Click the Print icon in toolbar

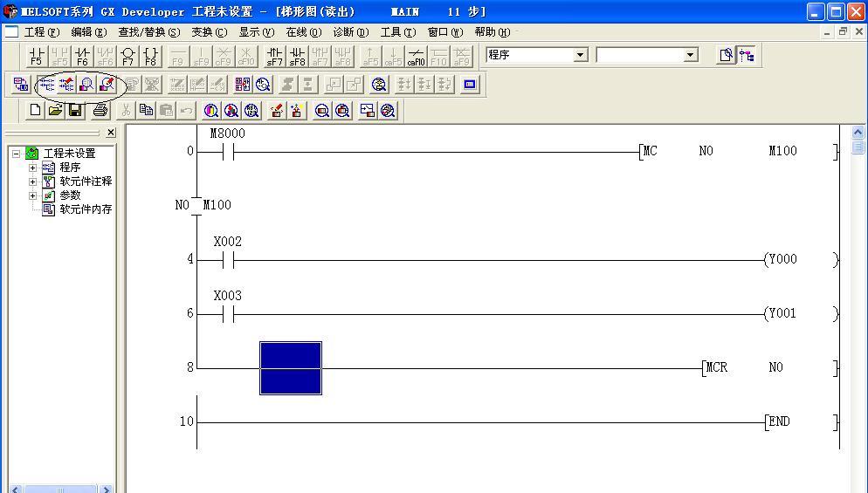tap(100, 110)
